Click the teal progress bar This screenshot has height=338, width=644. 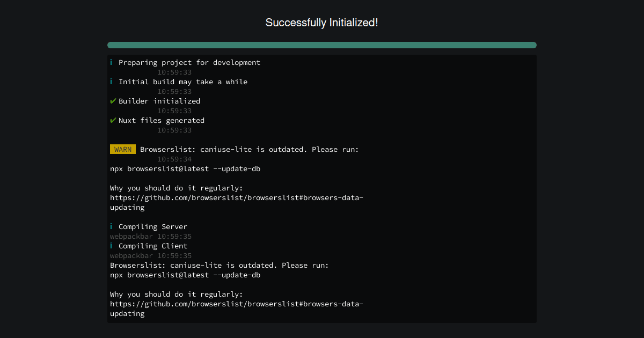pyautogui.click(x=322, y=45)
